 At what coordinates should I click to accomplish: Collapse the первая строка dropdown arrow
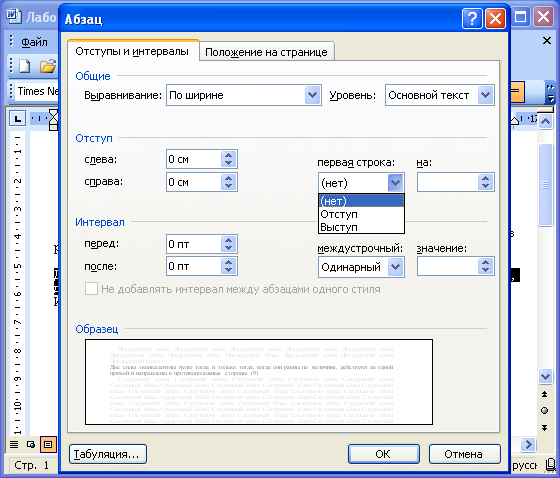395,183
